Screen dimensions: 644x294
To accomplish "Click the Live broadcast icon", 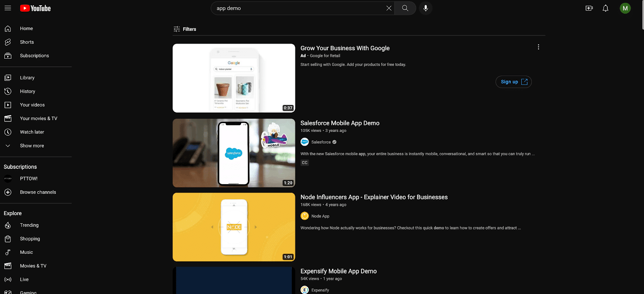I will pos(8,280).
